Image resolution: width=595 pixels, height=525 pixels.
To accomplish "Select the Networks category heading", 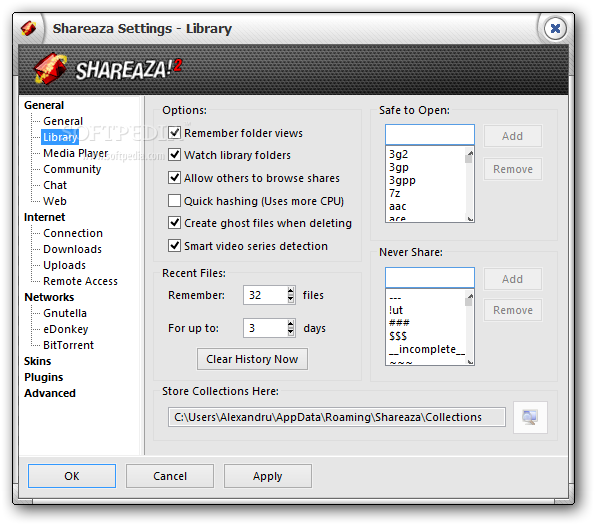I will pyautogui.click(x=49, y=297).
